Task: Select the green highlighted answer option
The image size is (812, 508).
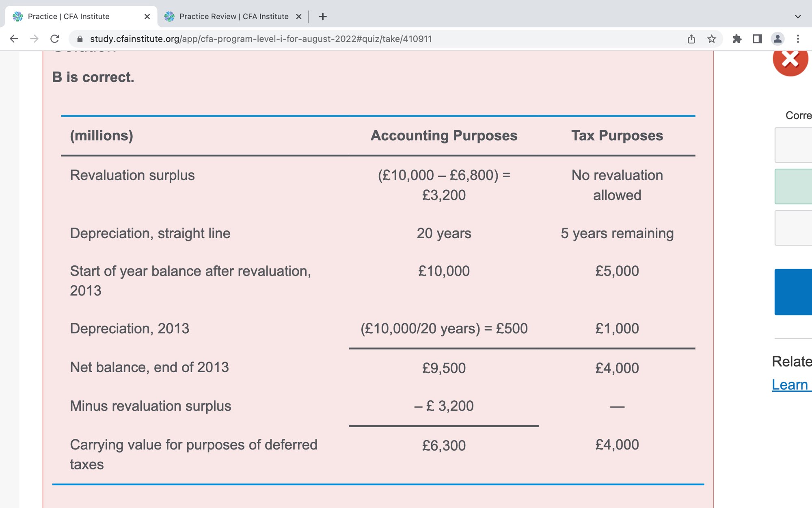Action: coord(794,187)
